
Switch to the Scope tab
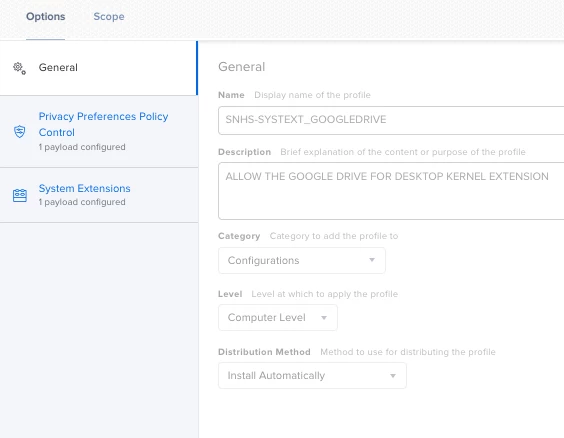(109, 17)
